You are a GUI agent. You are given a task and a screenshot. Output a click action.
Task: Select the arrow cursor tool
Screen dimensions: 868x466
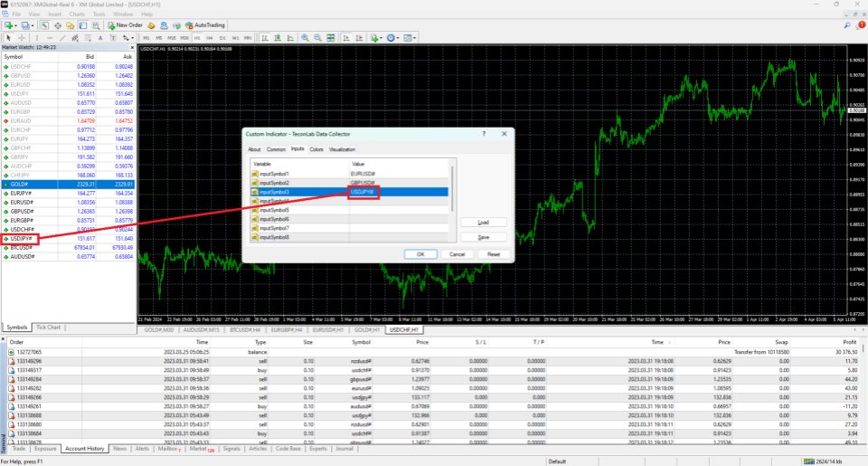point(8,38)
